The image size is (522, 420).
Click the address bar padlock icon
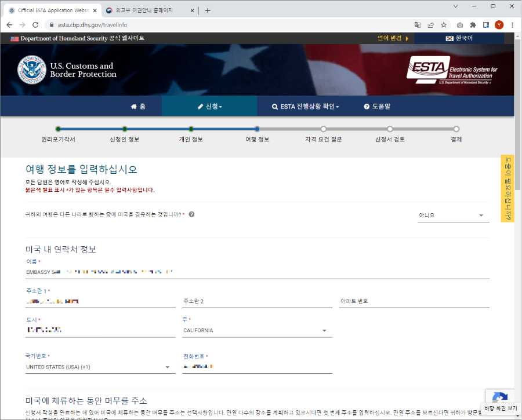coord(51,25)
